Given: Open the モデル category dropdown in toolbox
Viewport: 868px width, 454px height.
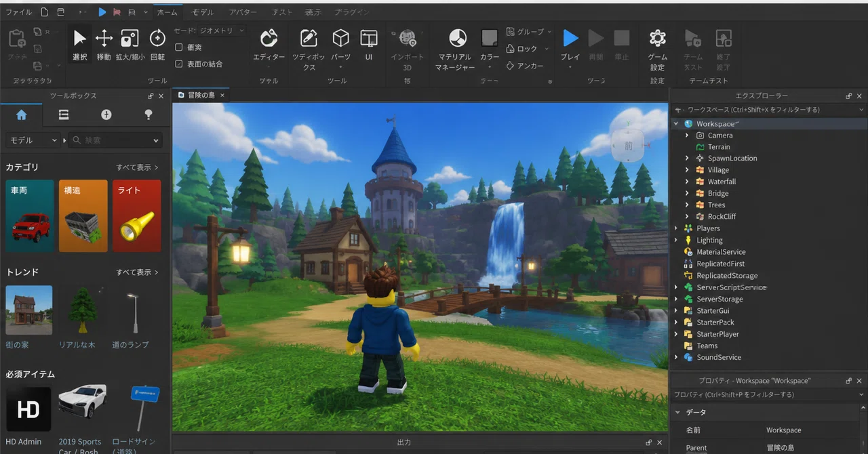Looking at the screenshot, I should (33, 140).
